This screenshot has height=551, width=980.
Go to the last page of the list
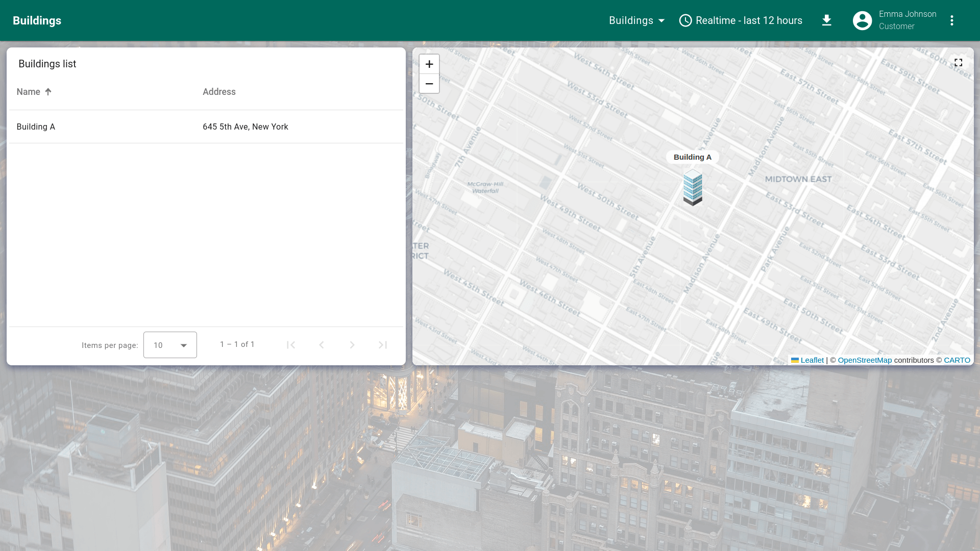click(x=383, y=345)
